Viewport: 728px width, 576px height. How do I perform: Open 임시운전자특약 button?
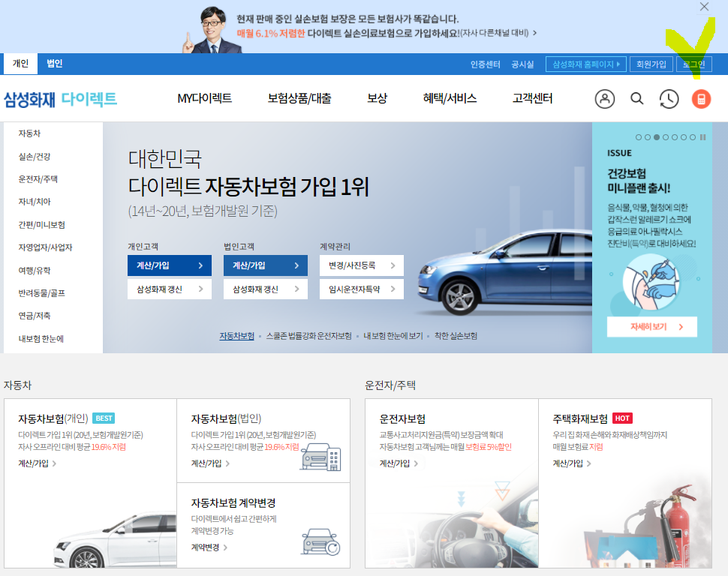pos(362,289)
